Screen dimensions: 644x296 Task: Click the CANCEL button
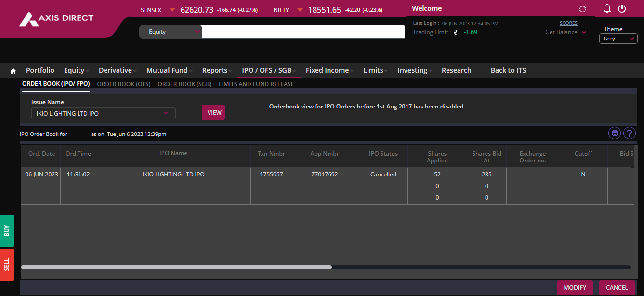coord(617,288)
